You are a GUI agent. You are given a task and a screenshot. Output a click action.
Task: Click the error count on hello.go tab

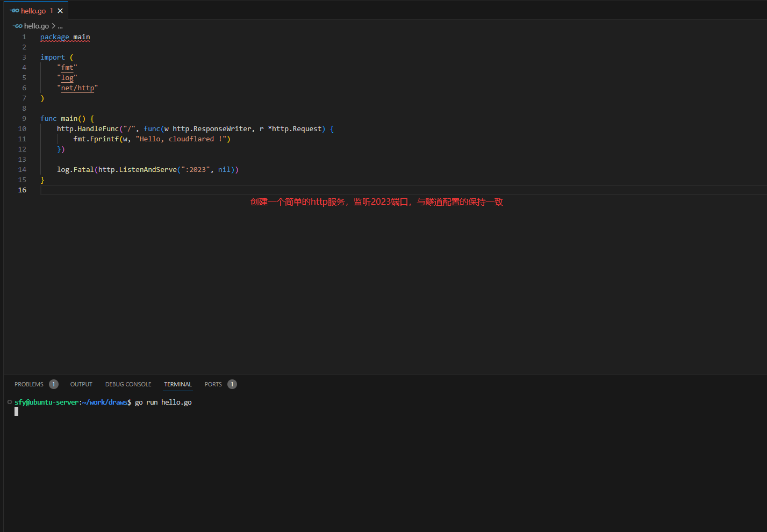(52, 11)
